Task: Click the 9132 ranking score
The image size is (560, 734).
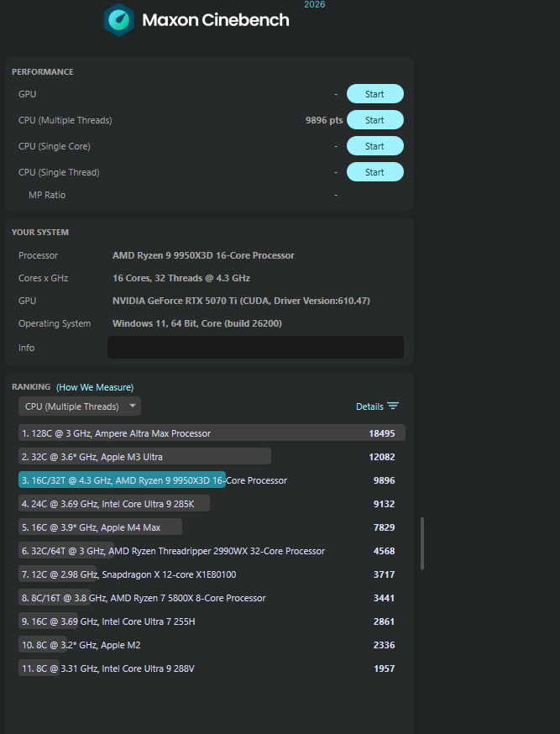Action: [384, 504]
